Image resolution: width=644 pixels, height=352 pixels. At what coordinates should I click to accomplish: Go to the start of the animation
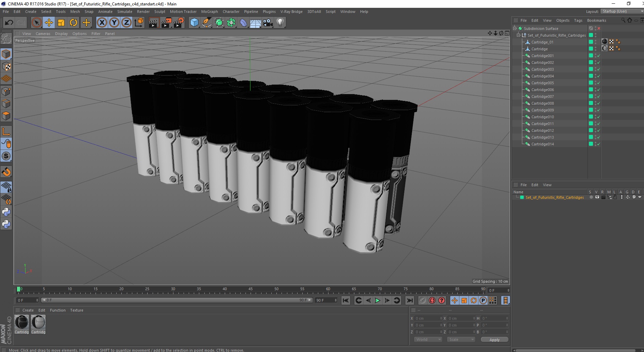click(346, 300)
